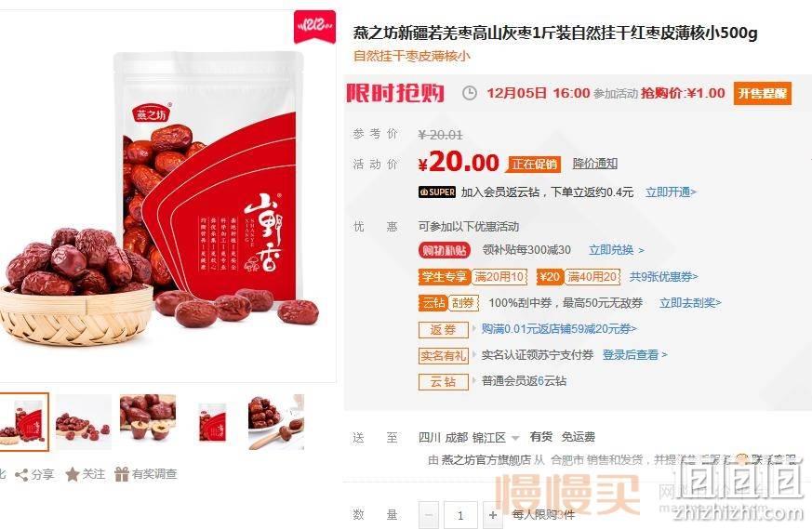This screenshot has height=529, width=812.
Task: Expand the 四川 成都 锦江区 delivery dropdown
Action: 514,439
